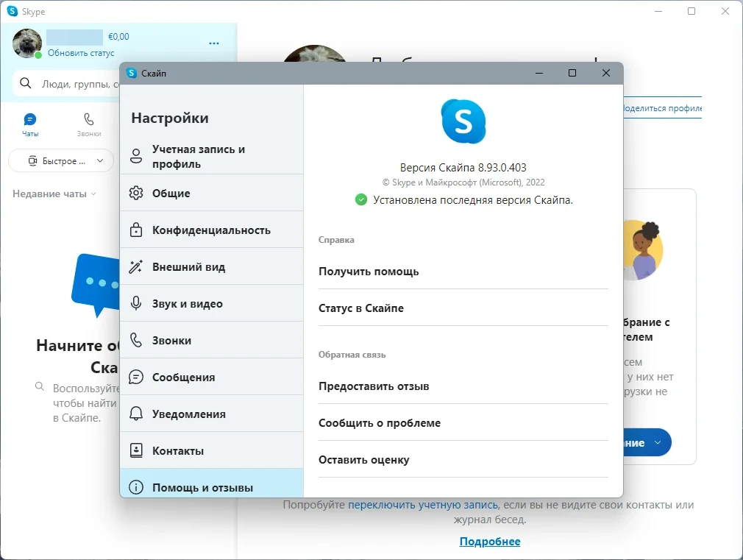Select the Общие settings section
Screen dimensions: 743x560
212,193
